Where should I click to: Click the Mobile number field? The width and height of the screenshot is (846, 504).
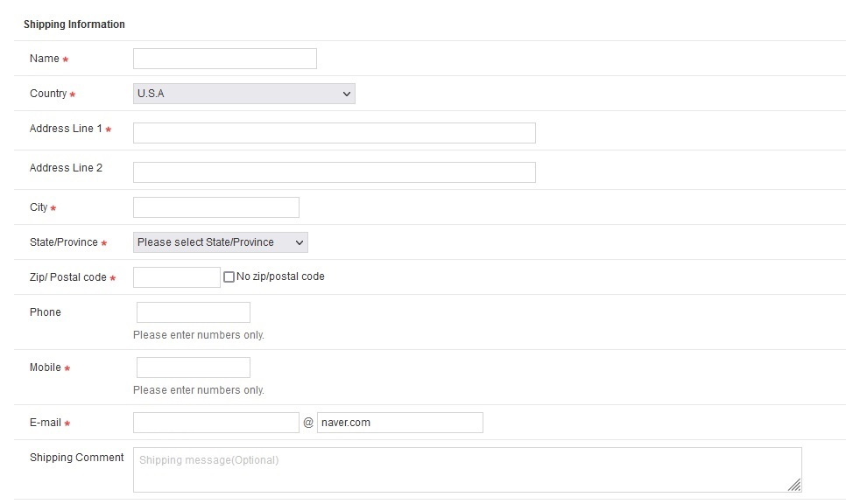[x=194, y=367]
